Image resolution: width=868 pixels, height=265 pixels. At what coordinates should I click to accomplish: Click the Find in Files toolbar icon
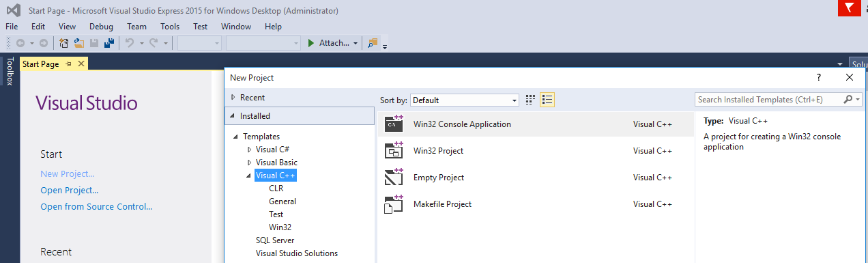pos(373,43)
